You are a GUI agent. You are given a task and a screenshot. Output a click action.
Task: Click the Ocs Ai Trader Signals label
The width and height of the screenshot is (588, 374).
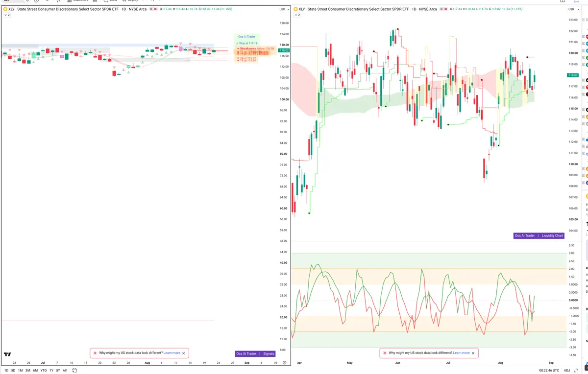(255, 353)
